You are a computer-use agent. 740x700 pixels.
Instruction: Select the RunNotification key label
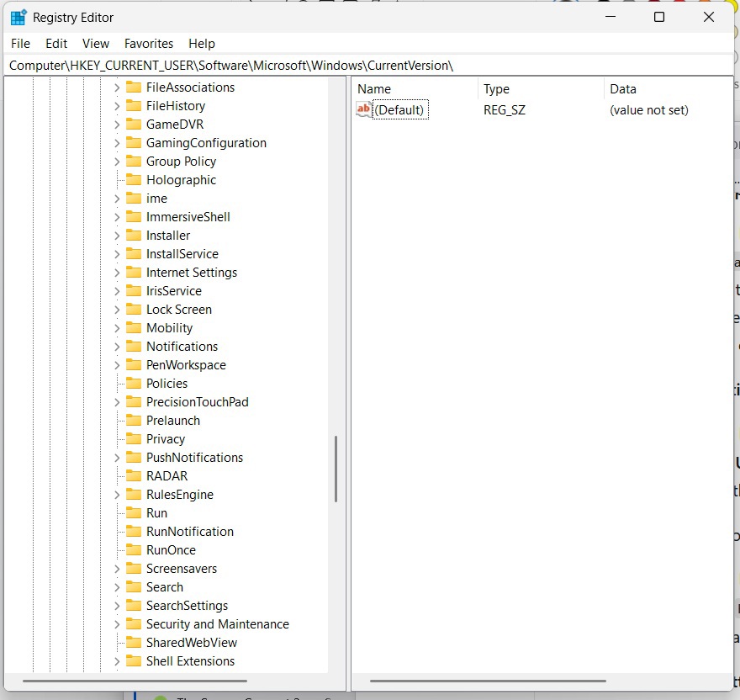coord(190,532)
